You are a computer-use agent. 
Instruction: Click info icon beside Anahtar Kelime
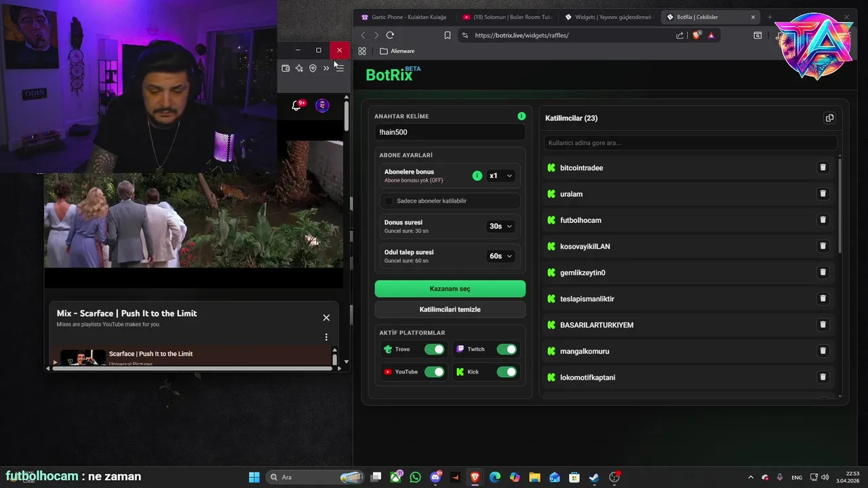pyautogui.click(x=521, y=116)
